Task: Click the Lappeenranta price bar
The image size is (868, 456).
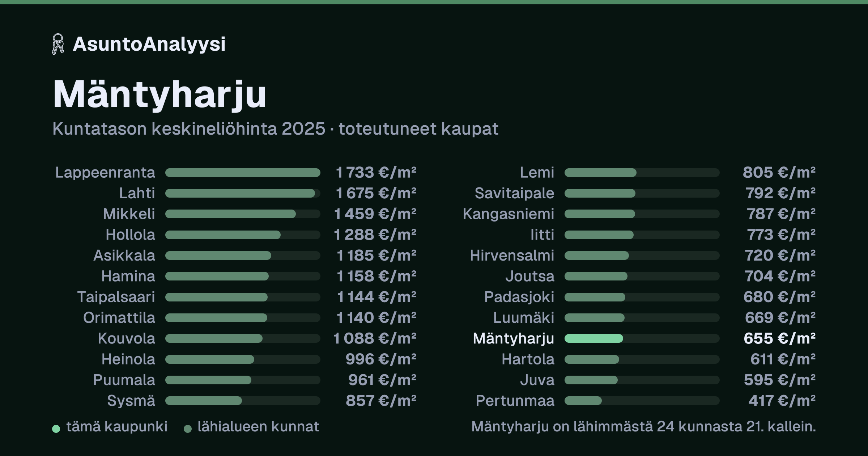Action: (243, 173)
